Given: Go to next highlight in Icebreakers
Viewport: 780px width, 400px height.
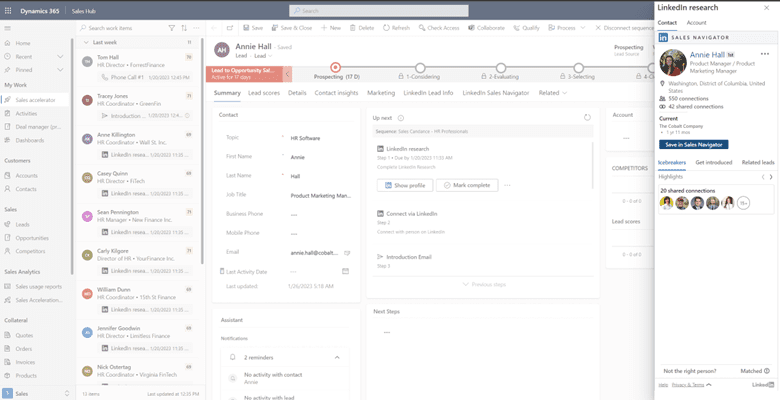Looking at the screenshot, I should (x=771, y=177).
